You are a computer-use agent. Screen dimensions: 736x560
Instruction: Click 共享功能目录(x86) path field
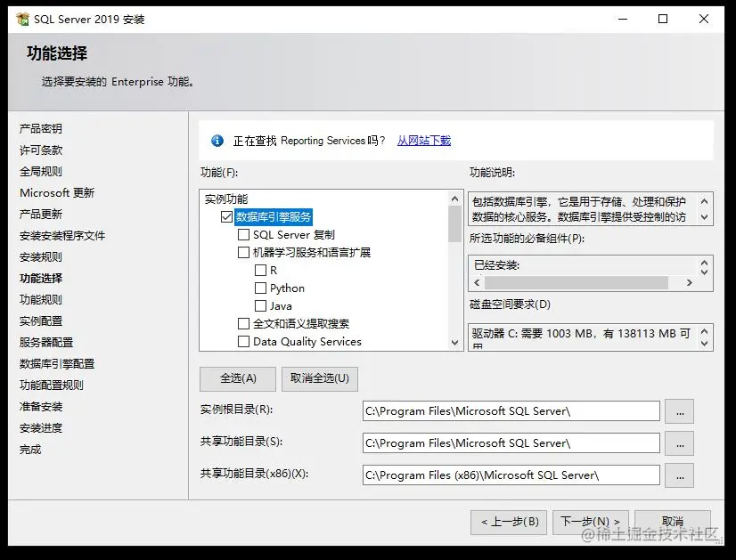(511, 475)
